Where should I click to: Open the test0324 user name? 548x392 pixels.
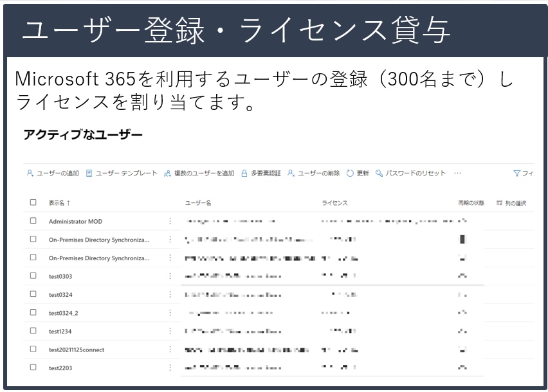[60, 294]
